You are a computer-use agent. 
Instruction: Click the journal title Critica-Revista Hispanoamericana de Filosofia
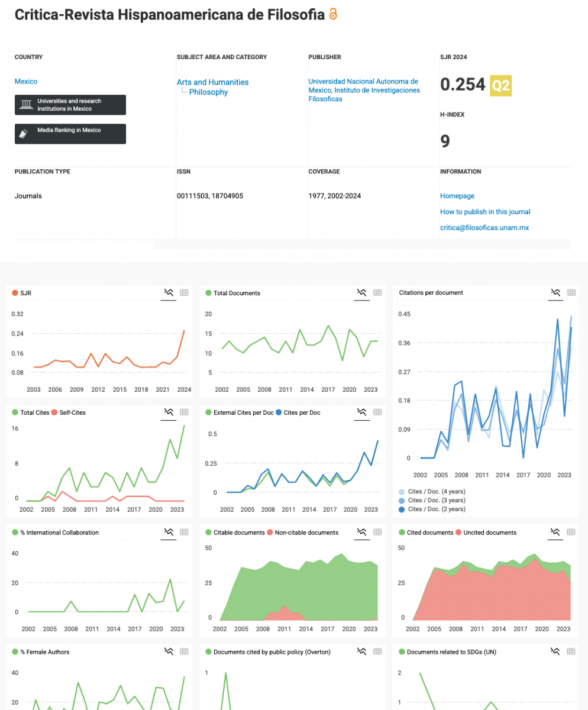click(170, 15)
